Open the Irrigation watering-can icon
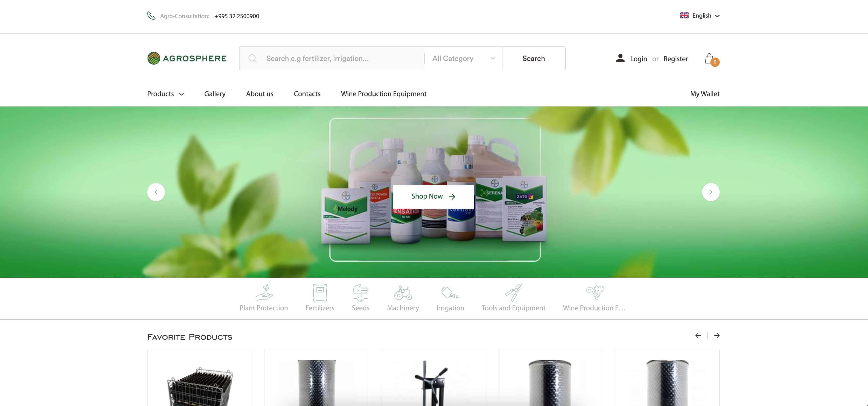 450,292
